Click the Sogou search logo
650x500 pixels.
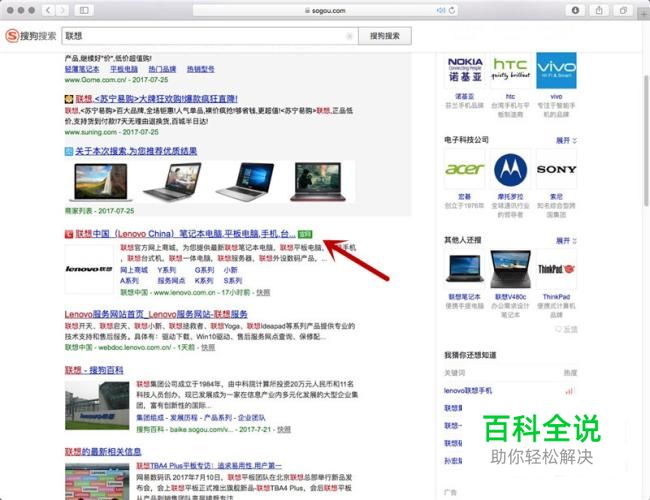click(x=31, y=36)
